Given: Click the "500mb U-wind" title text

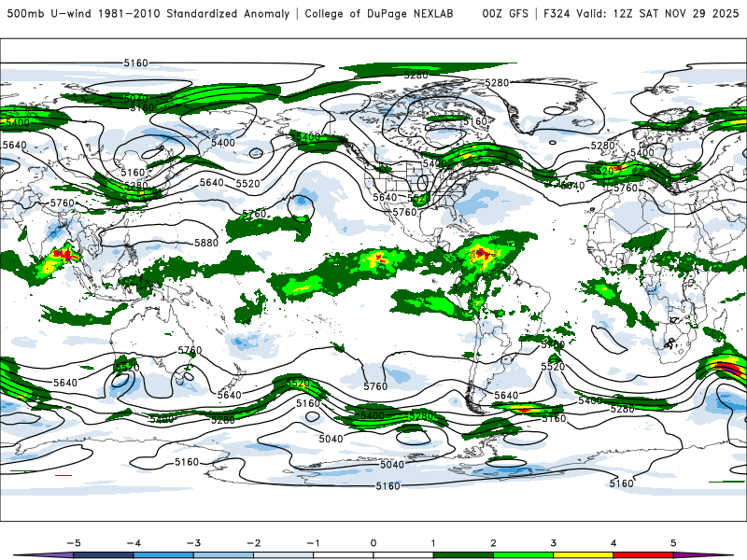Looking at the screenshot, I should (x=50, y=13).
